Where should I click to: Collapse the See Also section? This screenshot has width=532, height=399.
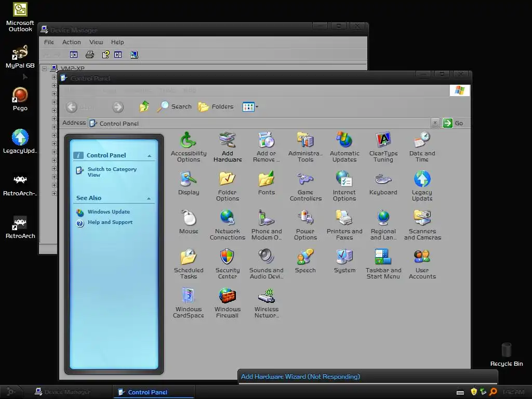(x=149, y=198)
